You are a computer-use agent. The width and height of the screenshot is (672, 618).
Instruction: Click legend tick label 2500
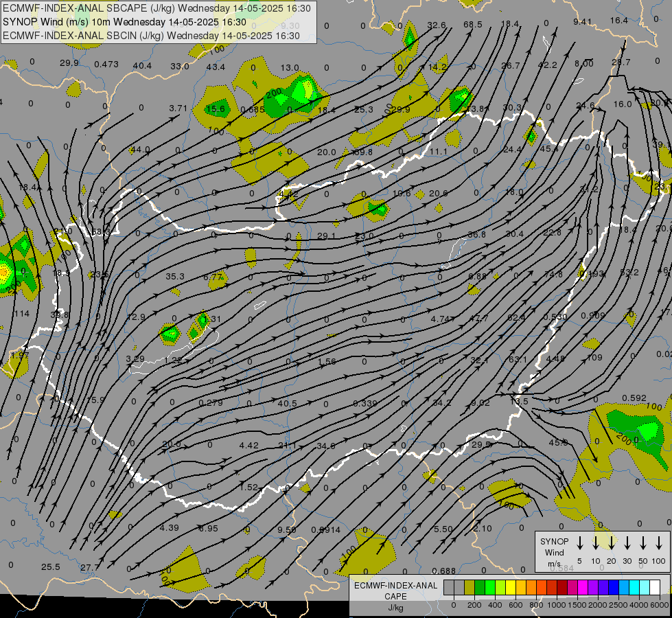coord(618,605)
